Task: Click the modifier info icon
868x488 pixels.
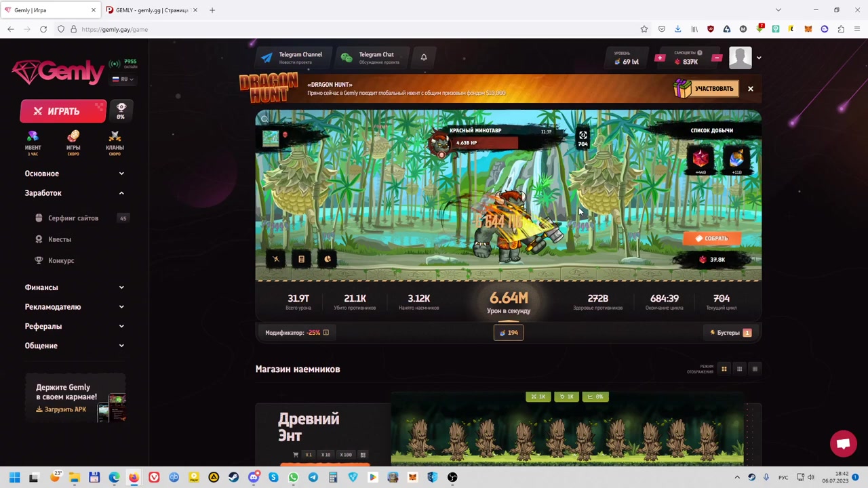Action: (x=326, y=333)
